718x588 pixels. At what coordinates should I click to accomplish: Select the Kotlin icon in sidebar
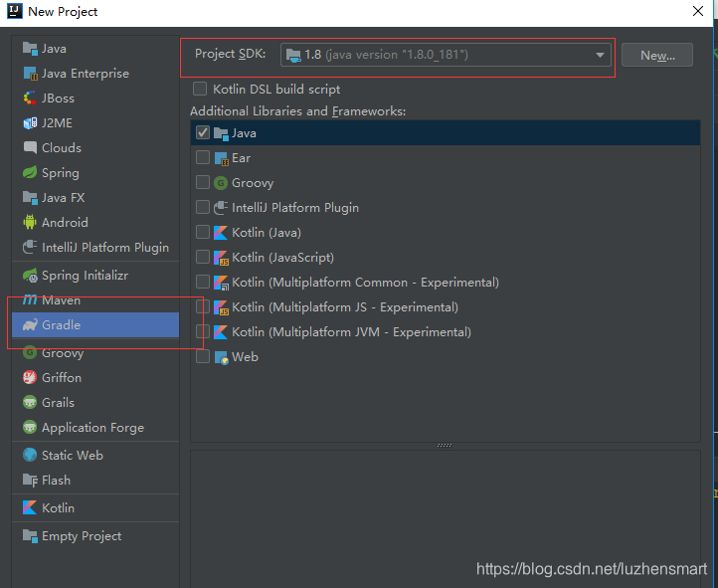(x=30, y=507)
